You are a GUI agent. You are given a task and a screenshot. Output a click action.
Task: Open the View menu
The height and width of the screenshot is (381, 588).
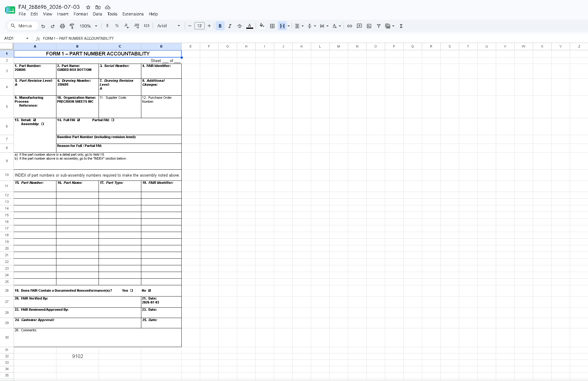tap(48, 14)
